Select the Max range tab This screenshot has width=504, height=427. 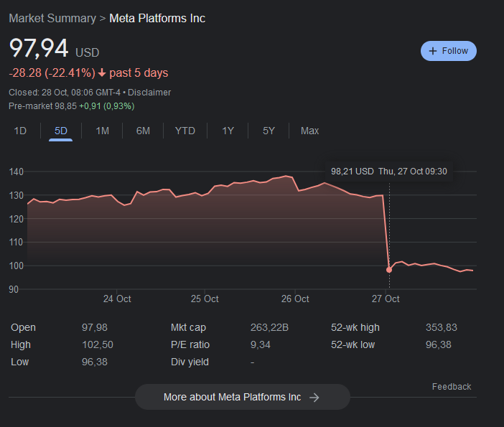click(x=309, y=131)
